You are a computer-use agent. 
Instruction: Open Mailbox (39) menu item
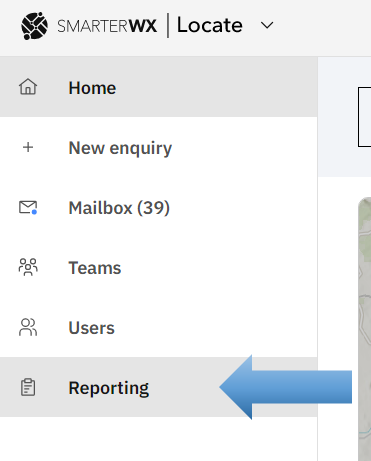[x=158, y=207]
